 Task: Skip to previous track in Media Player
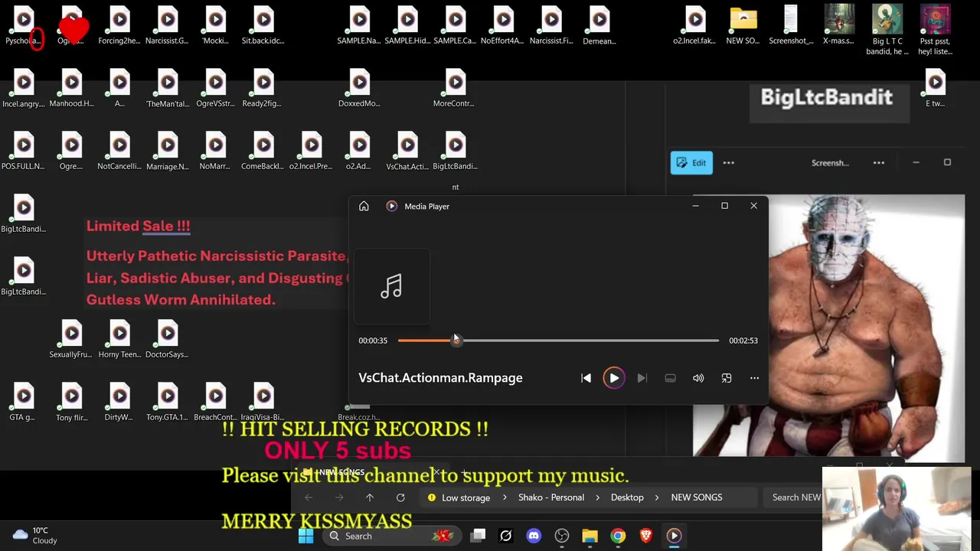tap(586, 378)
